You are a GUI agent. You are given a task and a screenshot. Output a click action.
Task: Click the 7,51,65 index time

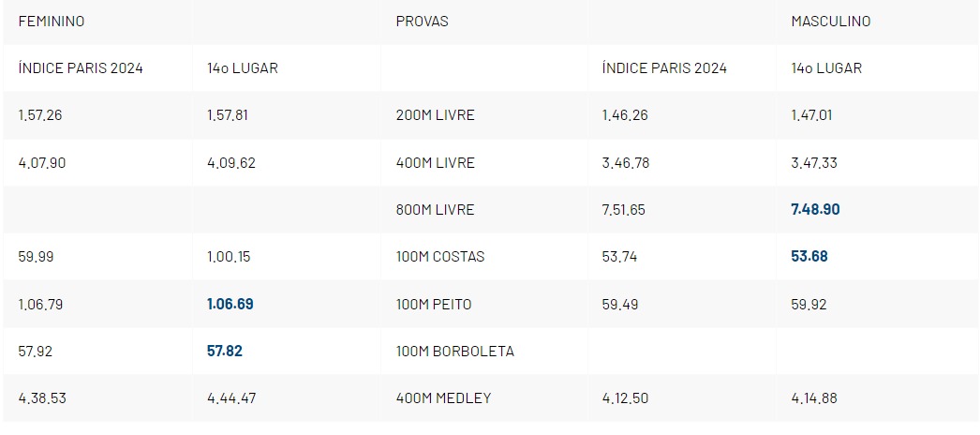point(624,209)
